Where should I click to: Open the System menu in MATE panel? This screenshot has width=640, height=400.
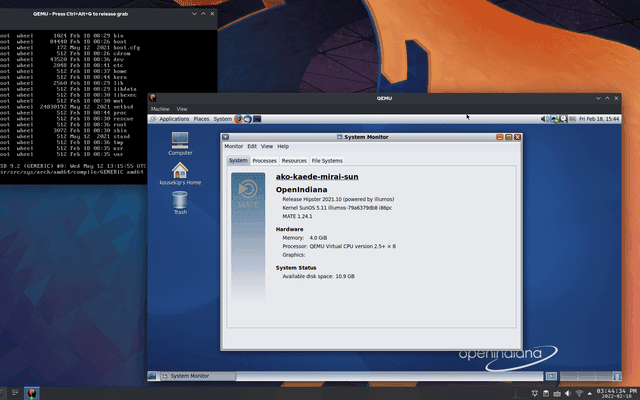point(222,119)
